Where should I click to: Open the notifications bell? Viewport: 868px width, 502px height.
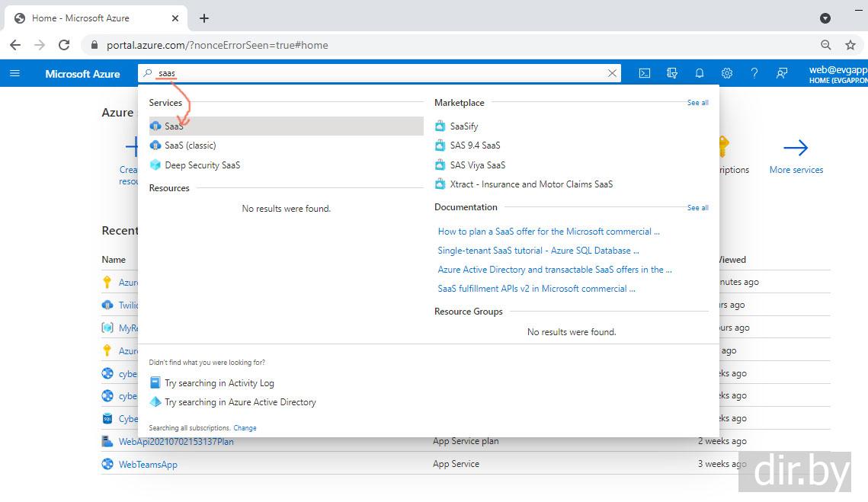coord(700,73)
